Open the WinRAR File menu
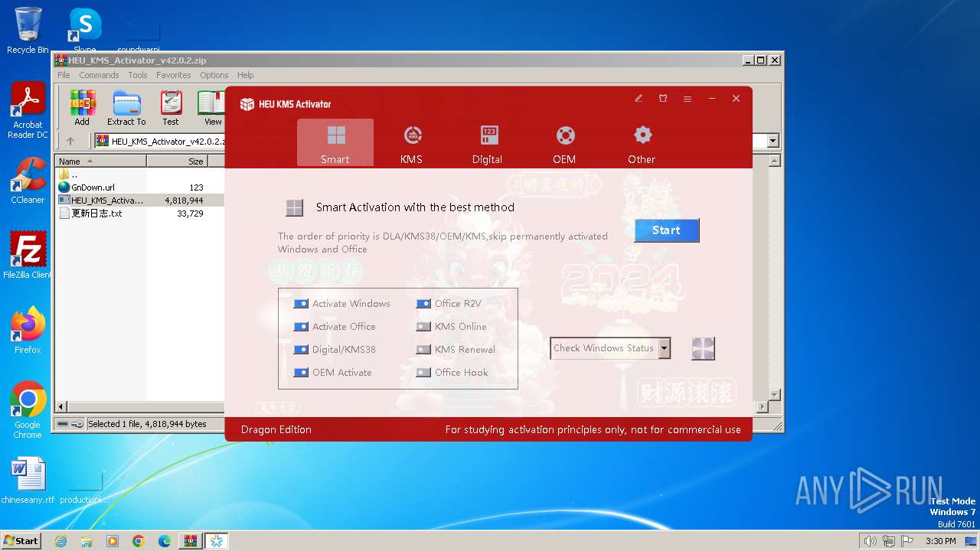Image resolution: width=980 pixels, height=551 pixels. tap(64, 75)
